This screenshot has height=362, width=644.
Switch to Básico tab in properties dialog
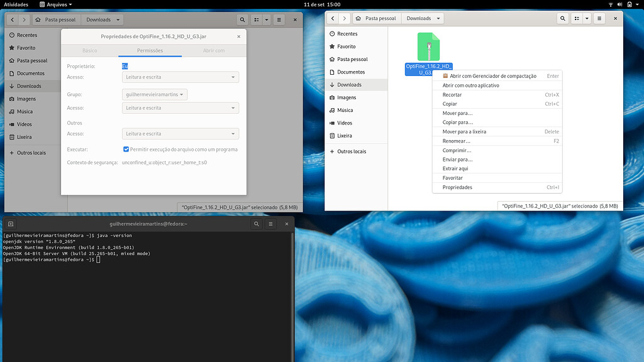tap(89, 50)
